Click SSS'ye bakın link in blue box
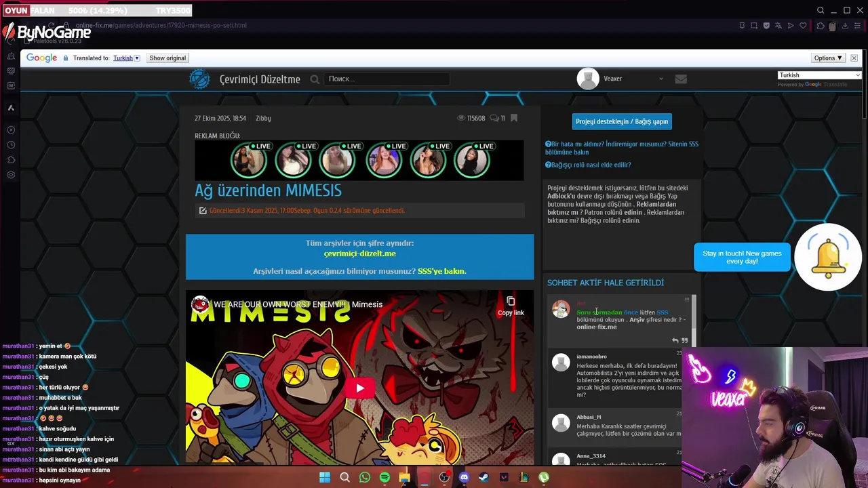868x488 pixels. 441,271
